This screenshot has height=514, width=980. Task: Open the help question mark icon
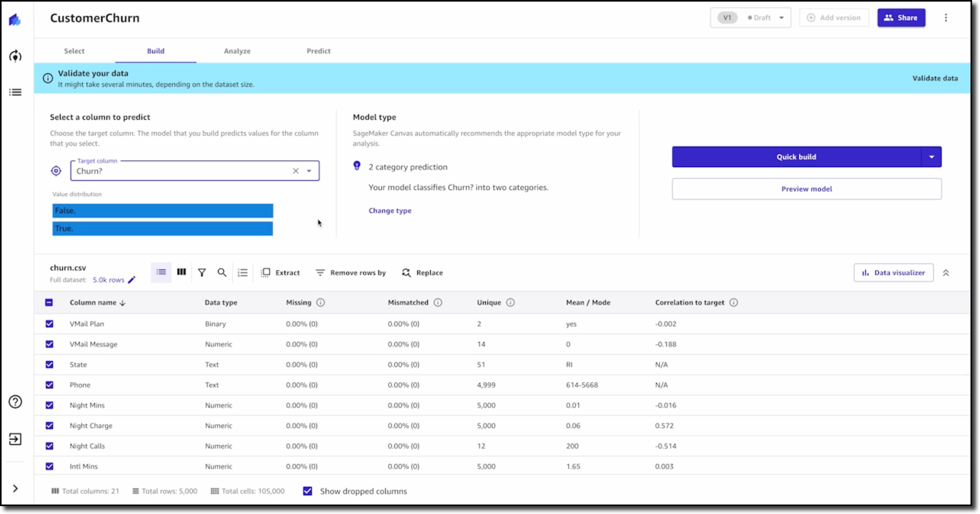(15, 402)
